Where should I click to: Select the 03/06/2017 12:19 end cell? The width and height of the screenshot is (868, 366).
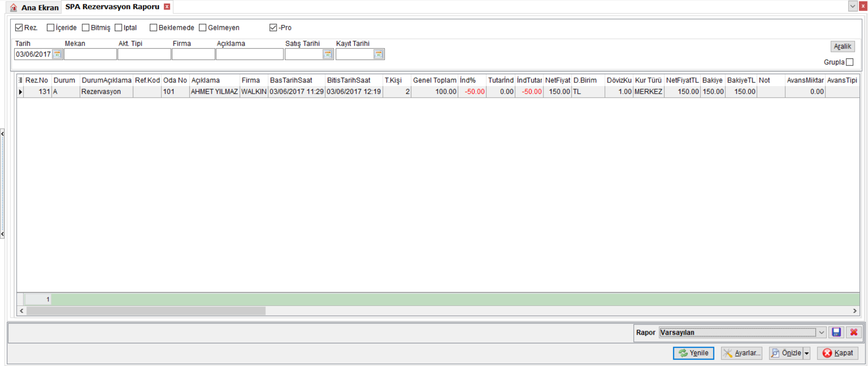point(354,92)
